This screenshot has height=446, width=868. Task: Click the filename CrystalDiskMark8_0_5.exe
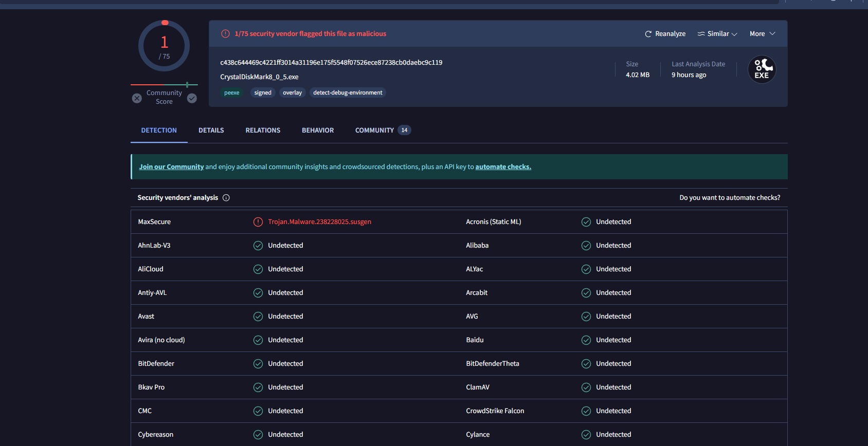(x=259, y=77)
